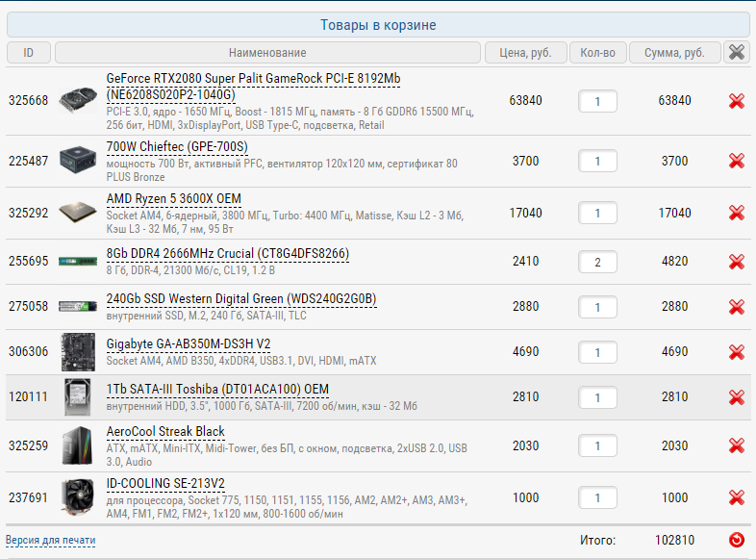Open Gigabyte GA-AB350M-DS3H V2 link
Image resolution: width=756 pixels, height=559 pixels.
tap(189, 343)
